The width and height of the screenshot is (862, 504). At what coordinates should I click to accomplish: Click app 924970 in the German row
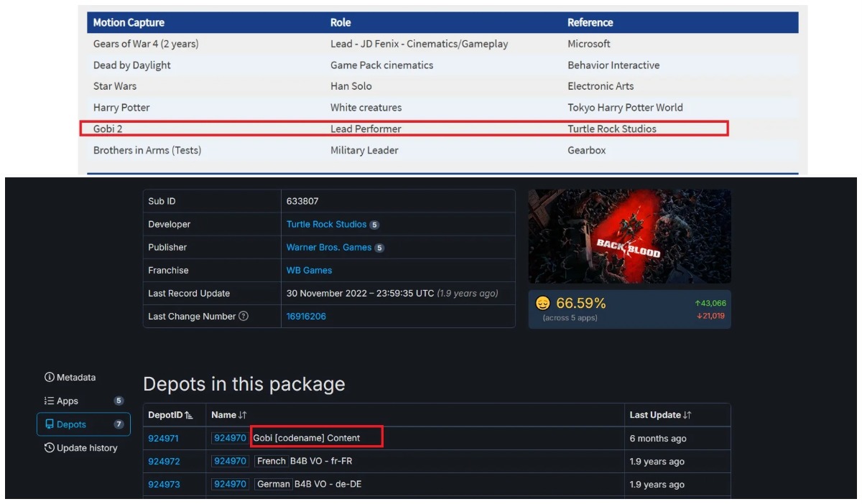pos(230,484)
